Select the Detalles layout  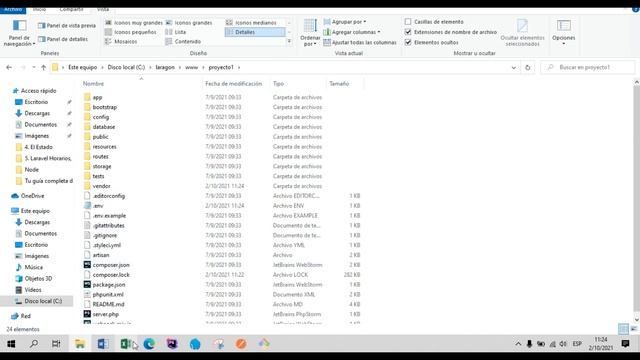[255, 32]
